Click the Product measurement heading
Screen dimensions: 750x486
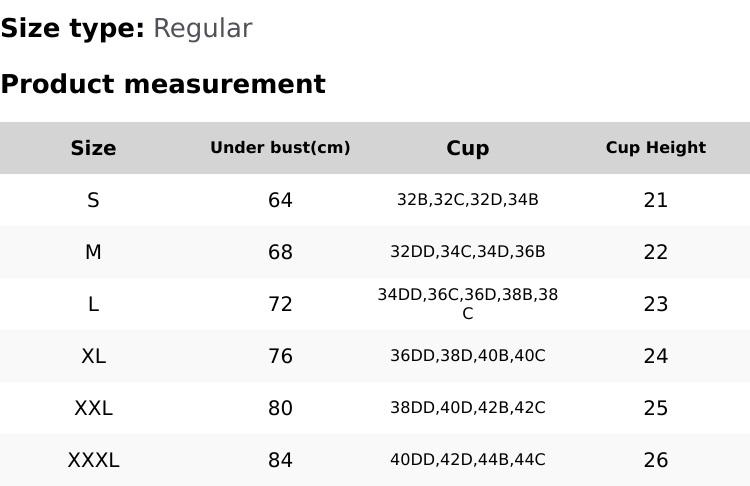pyautogui.click(x=163, y=84)
